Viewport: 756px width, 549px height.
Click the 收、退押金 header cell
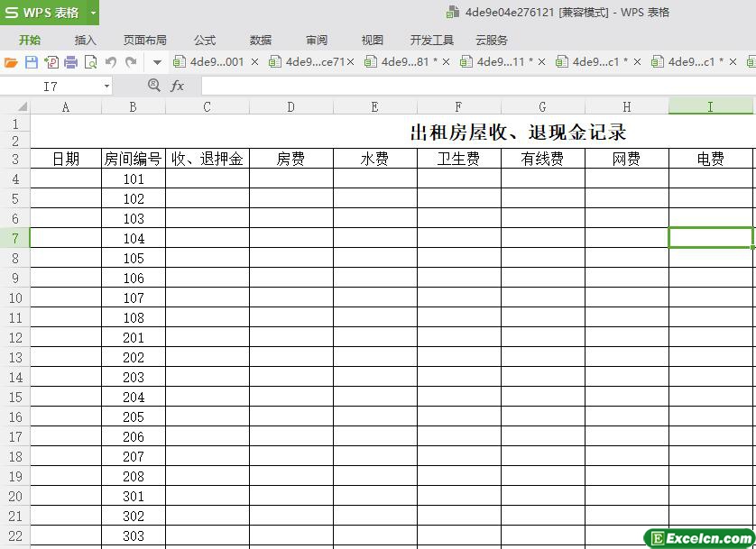coord(207,159)
